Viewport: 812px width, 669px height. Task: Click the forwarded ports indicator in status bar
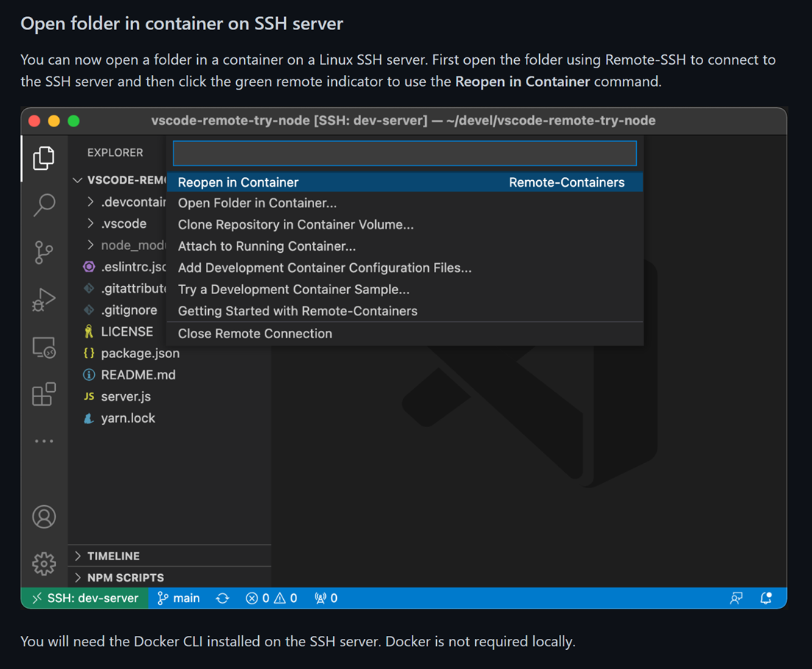click(x=326, y=598)
